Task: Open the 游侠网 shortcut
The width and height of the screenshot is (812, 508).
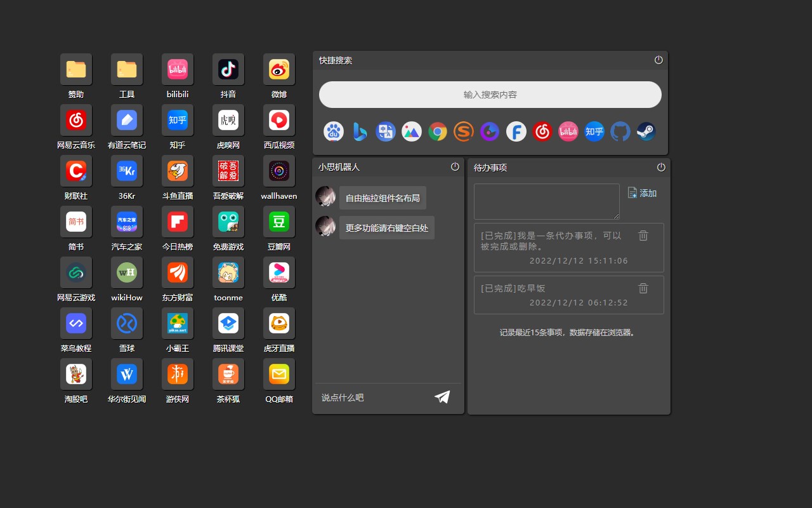Action: (178, 374)
